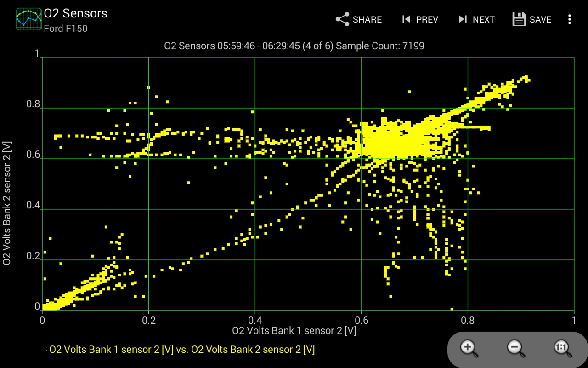This screenshot has height=368, width=588.
Task: Click the share icon in the toolbar
Action: tap(343, 19)
